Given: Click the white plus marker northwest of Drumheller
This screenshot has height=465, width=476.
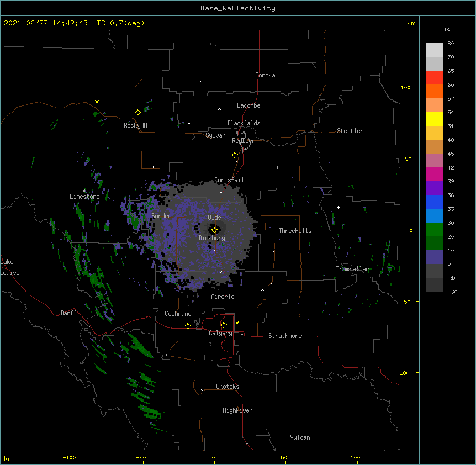Looking at the screenshot, I should (338, 207).
